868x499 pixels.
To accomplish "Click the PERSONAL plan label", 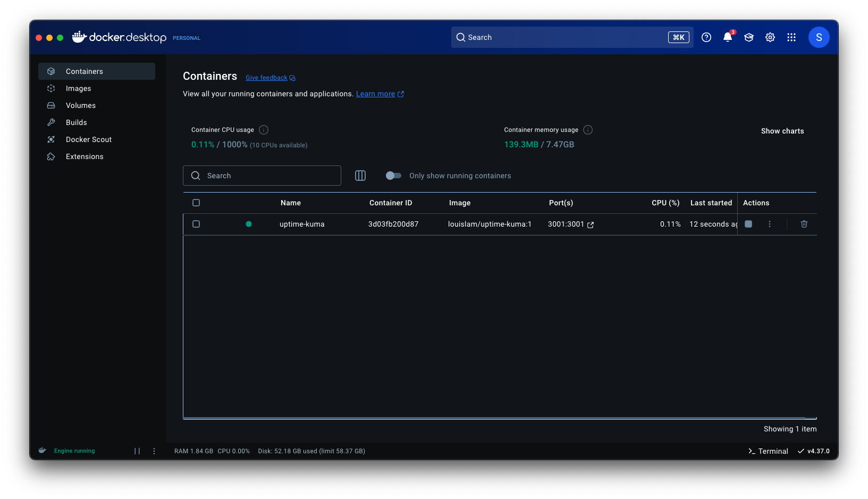I will [x=187, y=38].
